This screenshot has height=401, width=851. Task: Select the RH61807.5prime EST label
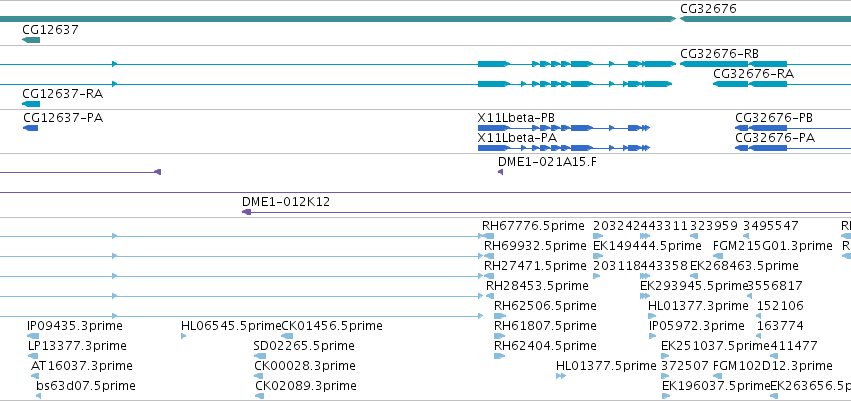(x=545, y=326)
